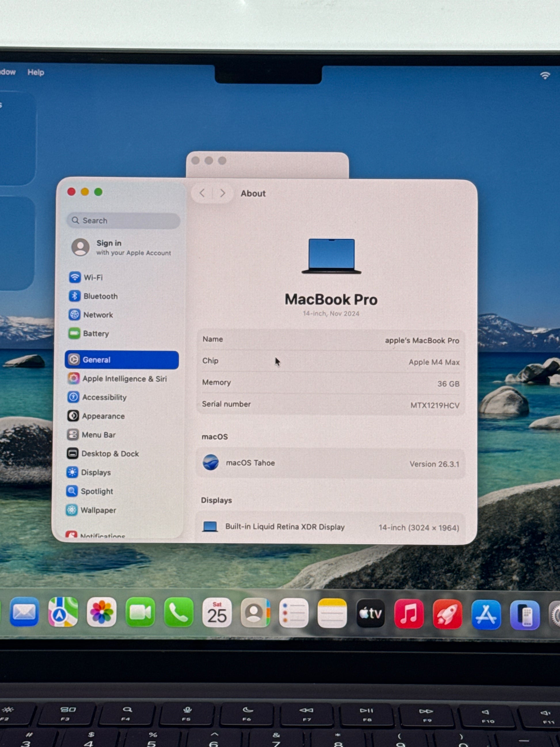Select Network in settings sidebar
The image size is (560, 747).
98,315
